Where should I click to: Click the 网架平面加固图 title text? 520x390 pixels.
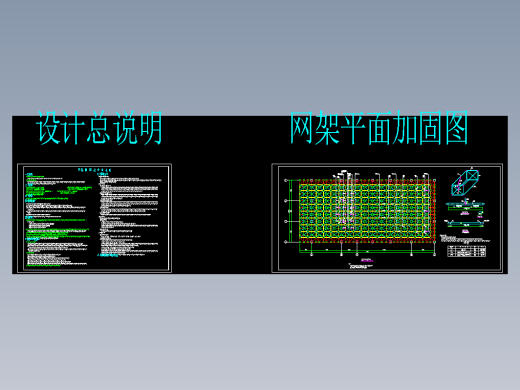click(x=379, y=128)
